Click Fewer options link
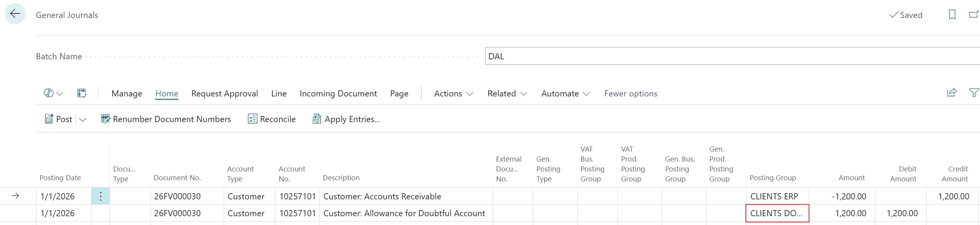Viewport: 980px width, 225px height. tap(630, 94)
